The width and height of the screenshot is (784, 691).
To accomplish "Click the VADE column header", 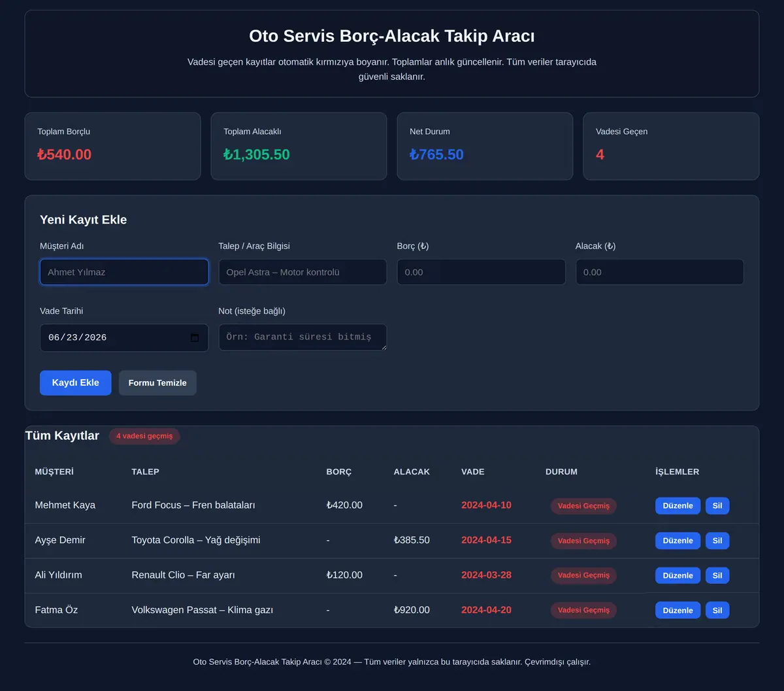I will pos(473,471).
